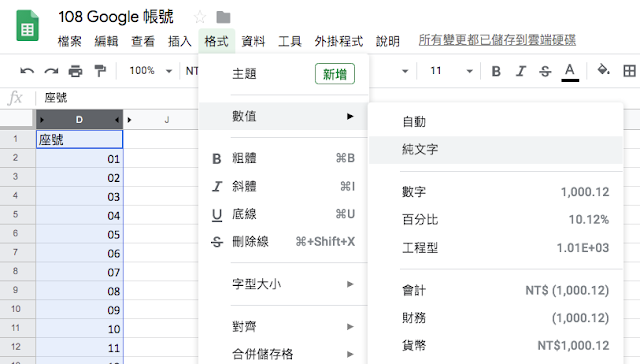Click the undo arrow icon
Viewport: 640px width, 364px height.
coord(27,71)
